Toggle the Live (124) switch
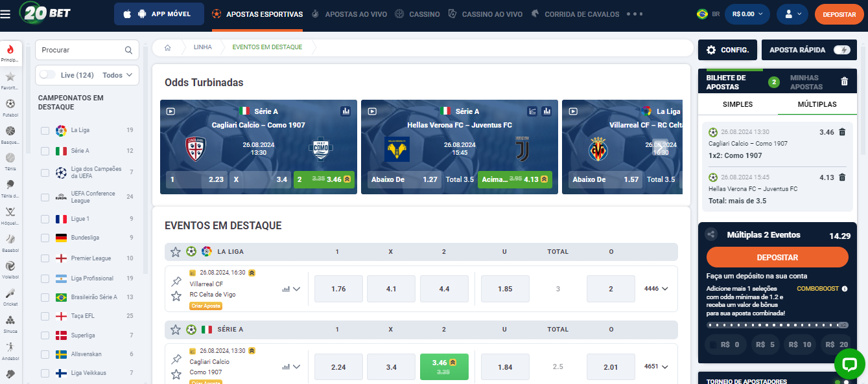Image resolution: width=868 pixels, height=384 pixels. (47, 75)
